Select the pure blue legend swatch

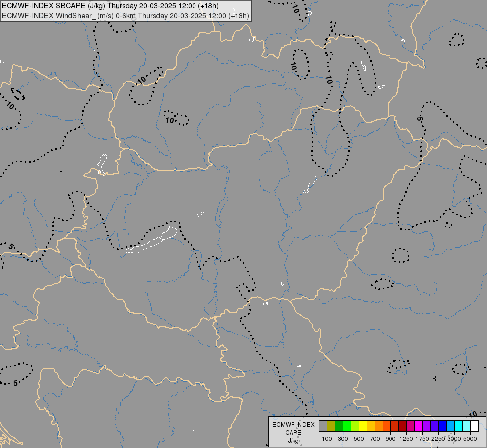pyautogui.click(x=442, y=426)
